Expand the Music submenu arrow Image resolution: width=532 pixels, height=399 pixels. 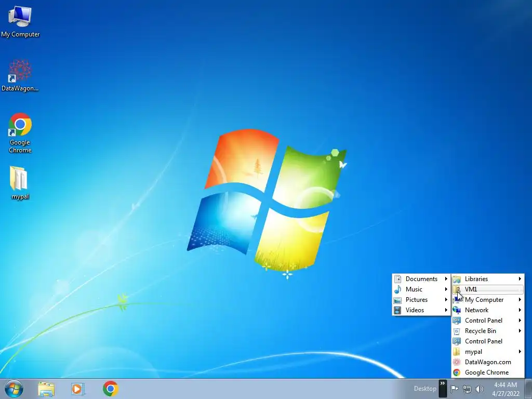[446, 289]
